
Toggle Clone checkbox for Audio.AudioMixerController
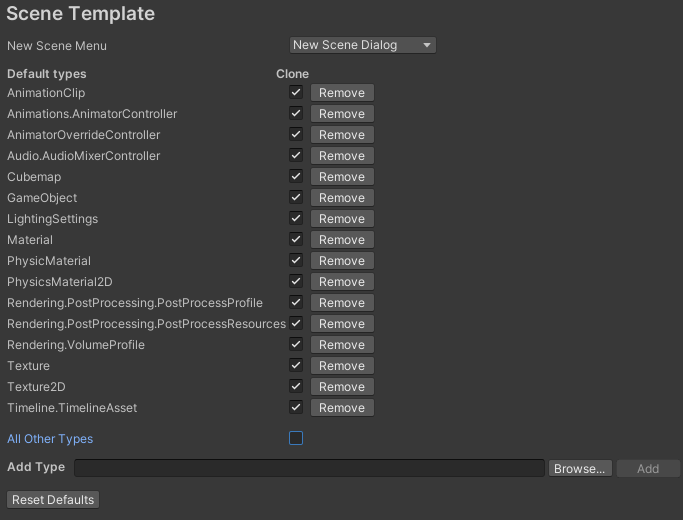296,155
